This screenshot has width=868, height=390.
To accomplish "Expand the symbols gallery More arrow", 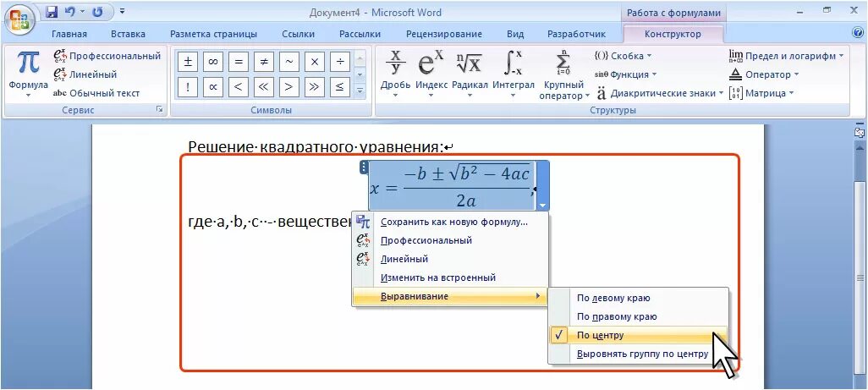I will (x=360, y=91).
